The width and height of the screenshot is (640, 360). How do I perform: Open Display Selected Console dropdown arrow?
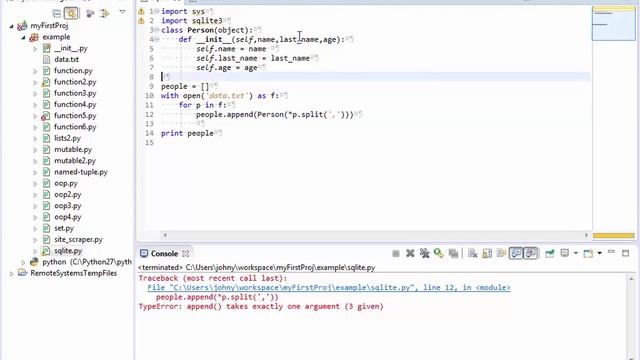[576, 253]
